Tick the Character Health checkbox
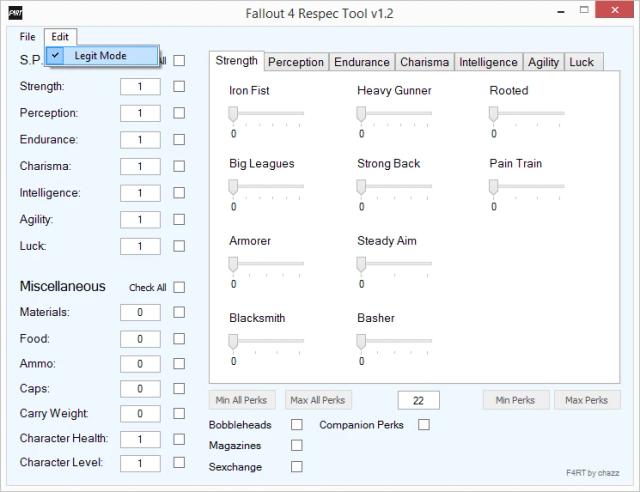Viewport: 640px width, 492px height. click(x=179, y=439)
